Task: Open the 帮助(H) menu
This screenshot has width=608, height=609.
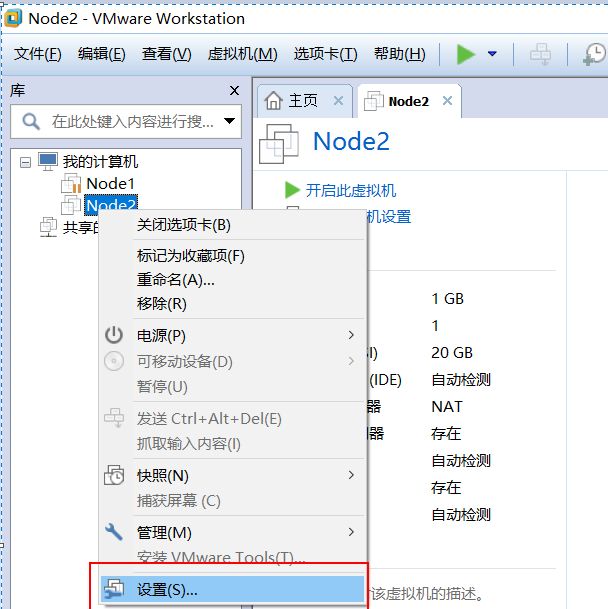Action: [x=399, y=54]
